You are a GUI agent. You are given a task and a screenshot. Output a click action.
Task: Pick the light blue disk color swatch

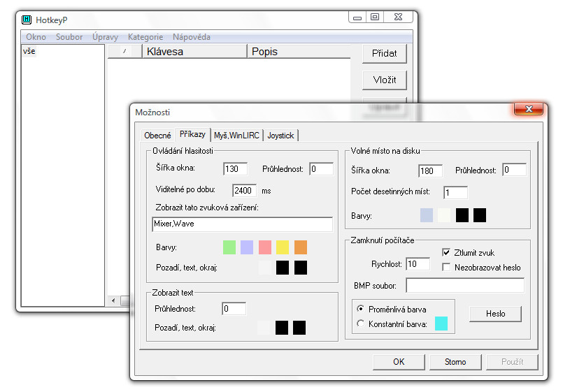[x=427, y=215]
